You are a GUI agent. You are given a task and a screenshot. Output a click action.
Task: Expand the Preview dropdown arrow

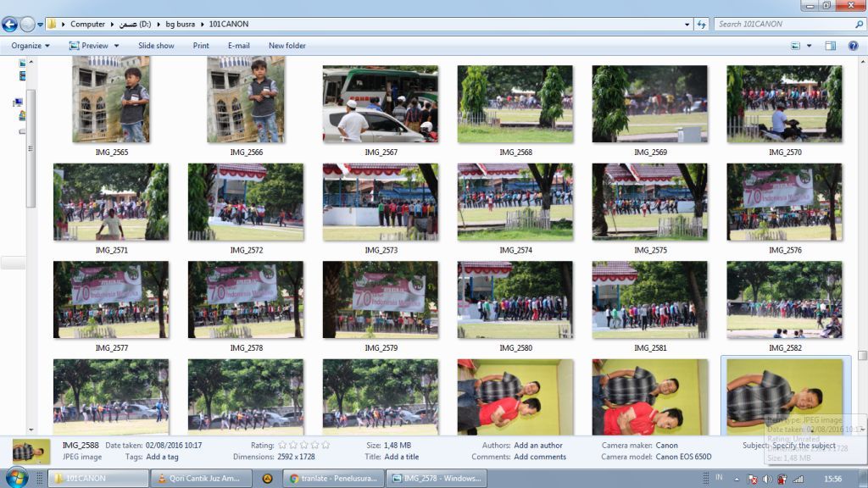pyautogui.click(x=116, y=46)
